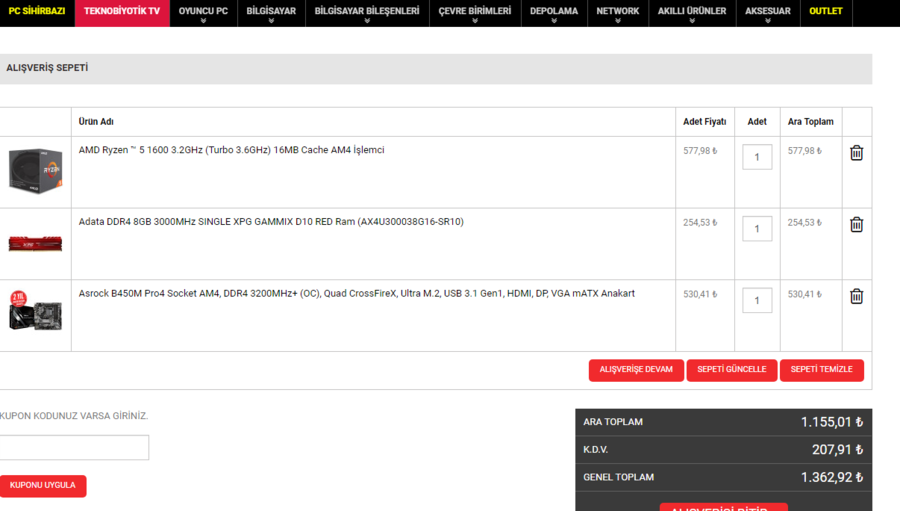Expand OYUNCU PC dropdown menu
Viewport: 900px width, 511px height.
click(x=203, y=13)
